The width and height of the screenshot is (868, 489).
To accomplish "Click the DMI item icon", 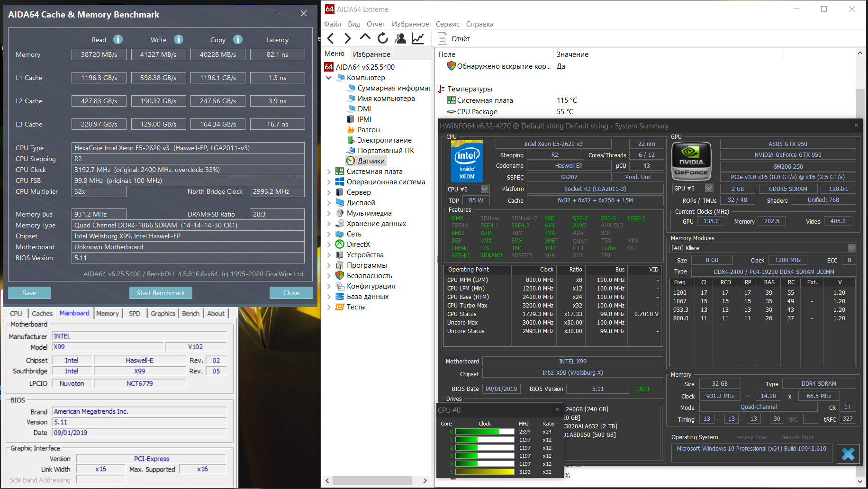I will pos(351,109).
